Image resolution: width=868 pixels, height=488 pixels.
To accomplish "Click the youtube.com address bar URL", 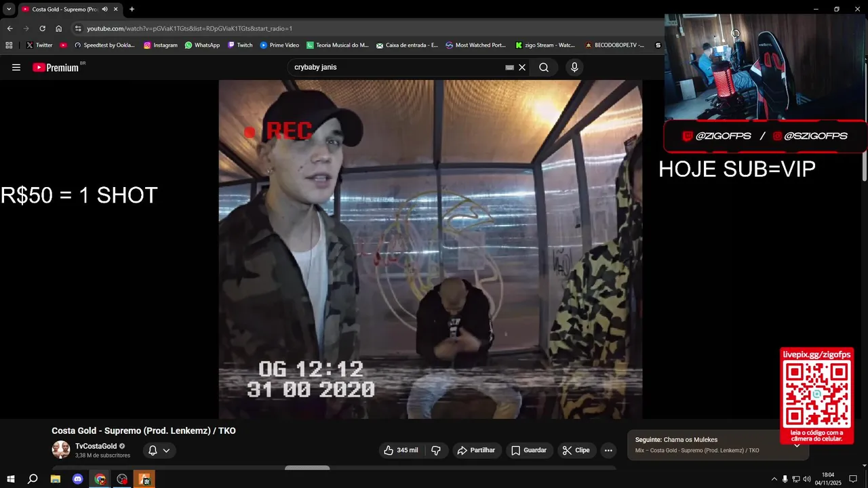I will click(189, 28).
